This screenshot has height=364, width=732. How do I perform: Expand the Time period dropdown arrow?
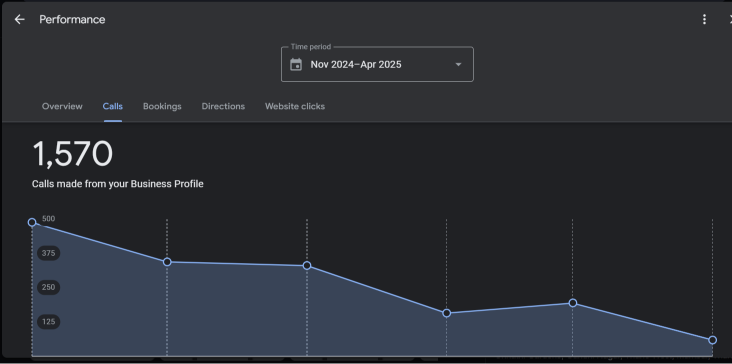[458, 64]
